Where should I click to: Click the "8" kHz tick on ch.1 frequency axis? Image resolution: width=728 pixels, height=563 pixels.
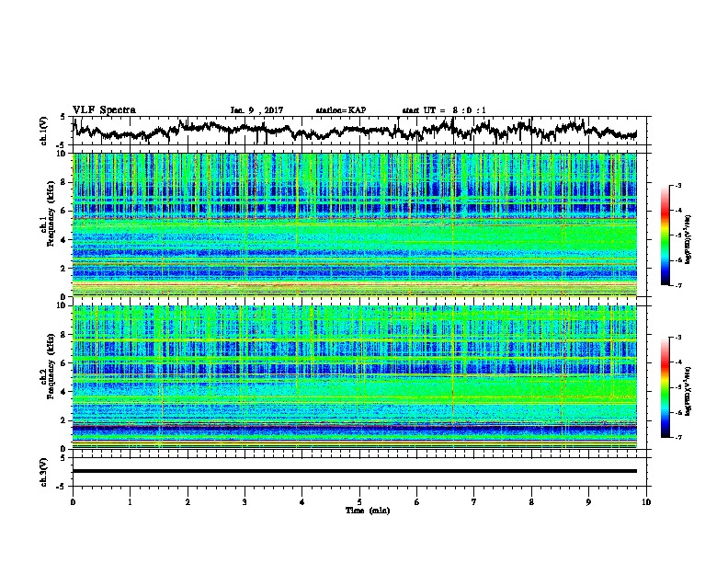coord(64,182)
